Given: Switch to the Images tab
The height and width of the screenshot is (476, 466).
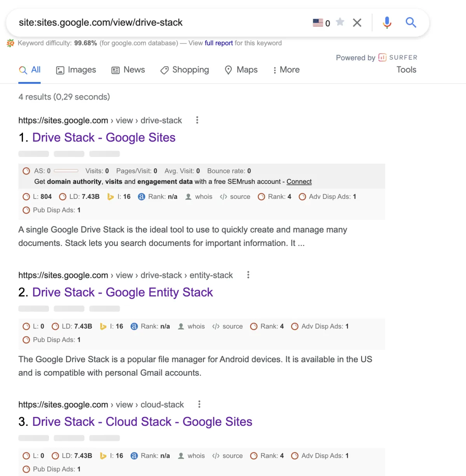Looking at the screenshot, I should tap(76, 70).
